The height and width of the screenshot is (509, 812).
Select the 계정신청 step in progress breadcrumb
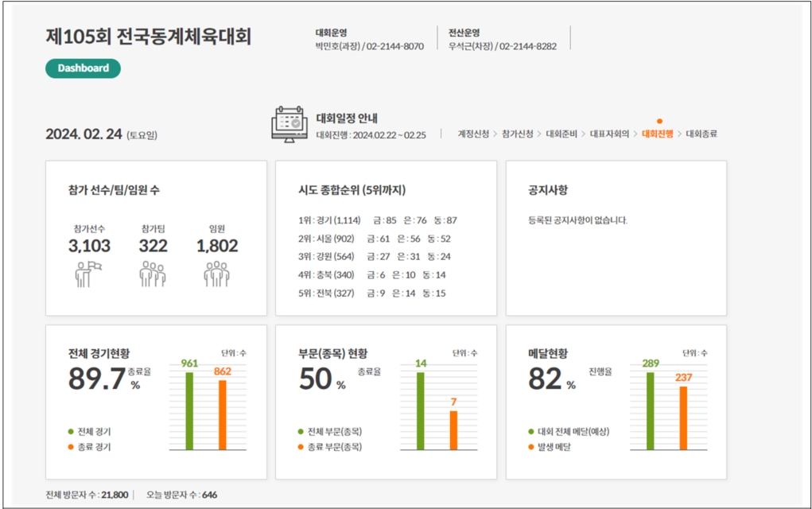click(x=474, y=134)
